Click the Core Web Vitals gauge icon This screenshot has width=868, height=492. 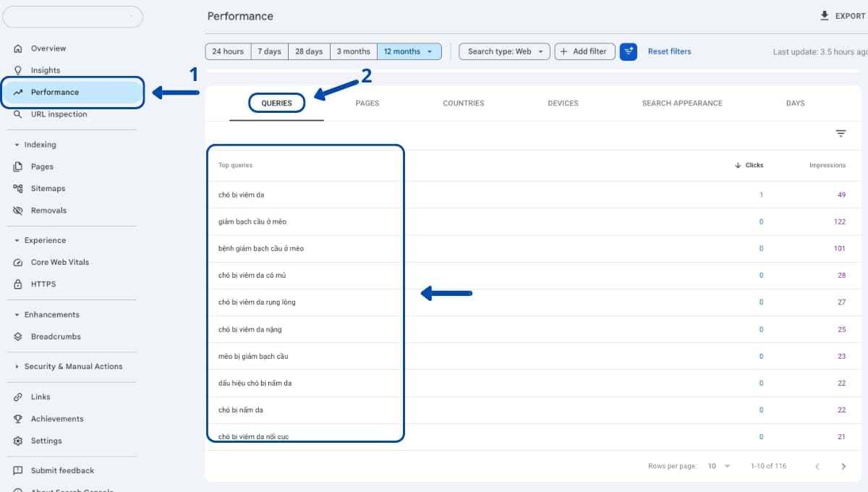18,262
